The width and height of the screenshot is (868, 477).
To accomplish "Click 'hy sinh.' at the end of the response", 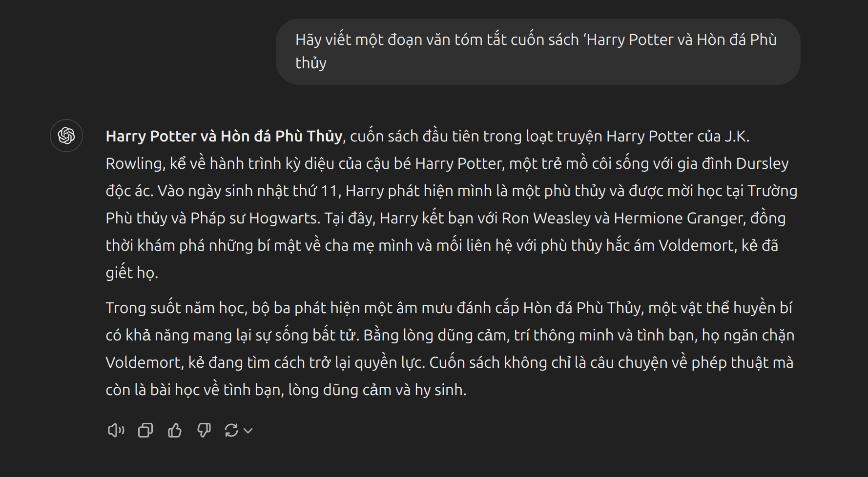I will pyautogui.click(x=441, y=390).
